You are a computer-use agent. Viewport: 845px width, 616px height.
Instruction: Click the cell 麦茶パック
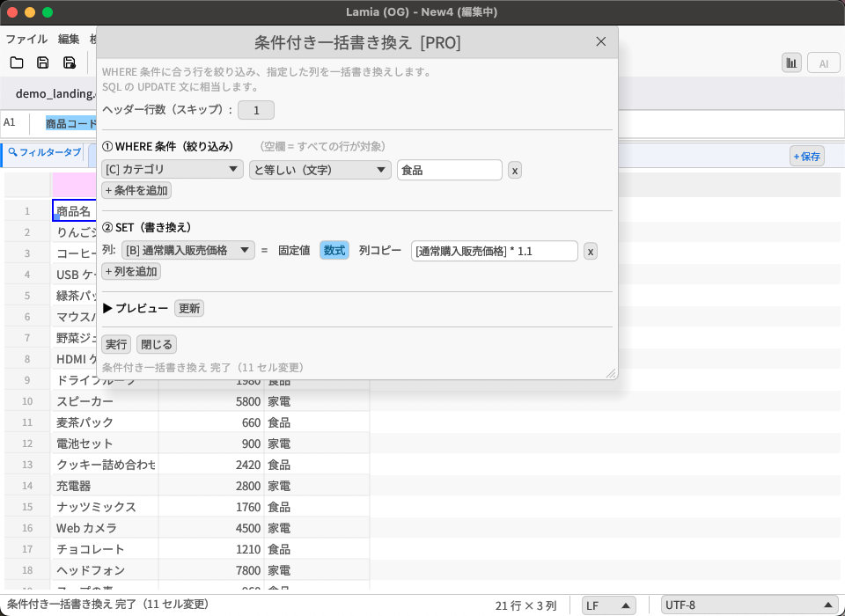coord(105,422)
